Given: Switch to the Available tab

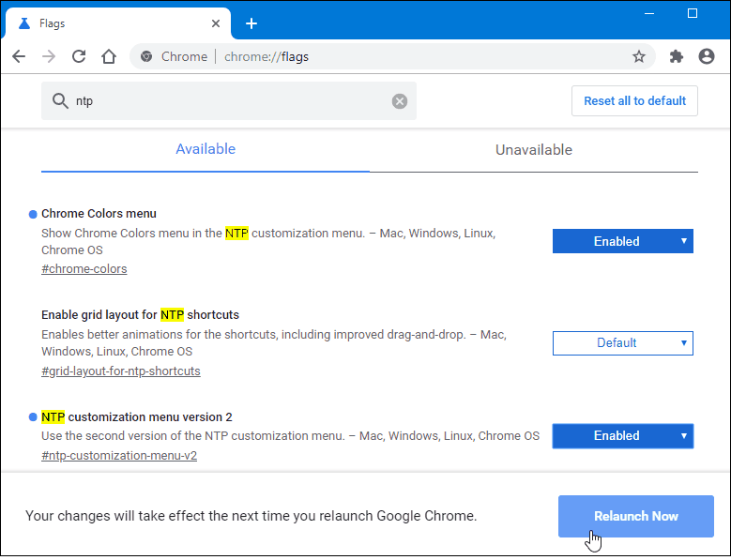Looking at the screenshot, I should coord(206,149).
